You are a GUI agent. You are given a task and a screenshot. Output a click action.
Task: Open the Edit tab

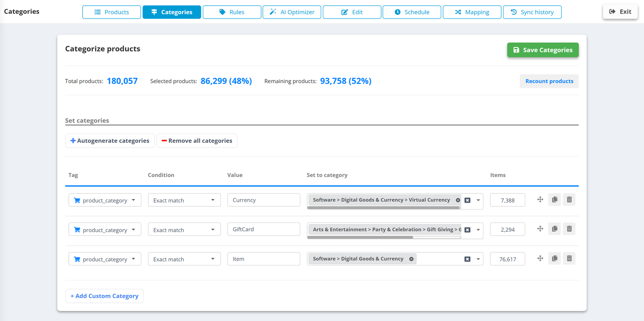(x=352, y=12)
